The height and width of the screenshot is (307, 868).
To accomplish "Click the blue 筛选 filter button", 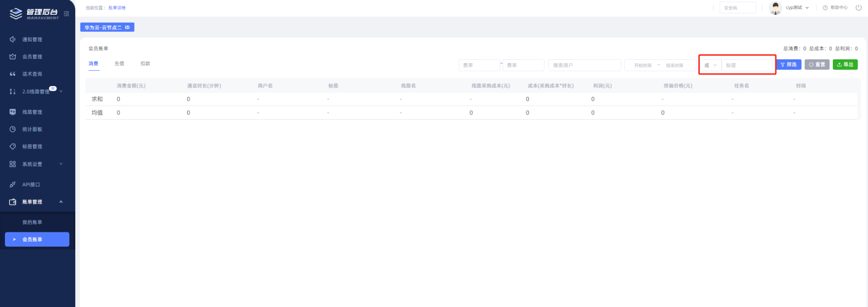I will tap(789, 65).
